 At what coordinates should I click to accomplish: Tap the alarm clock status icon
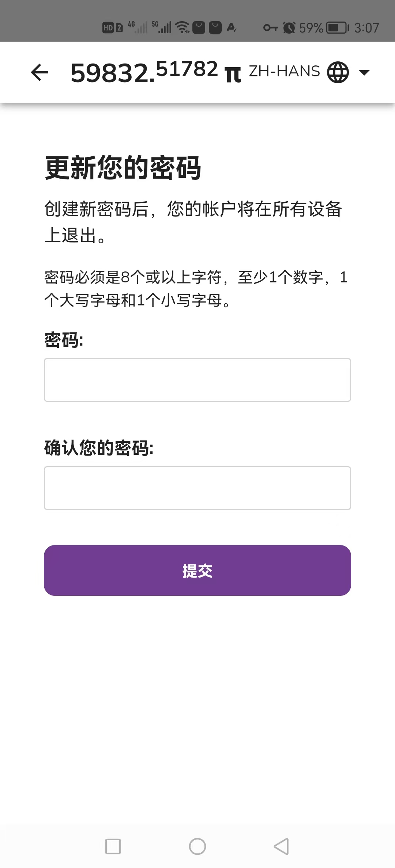click(289, 28)
